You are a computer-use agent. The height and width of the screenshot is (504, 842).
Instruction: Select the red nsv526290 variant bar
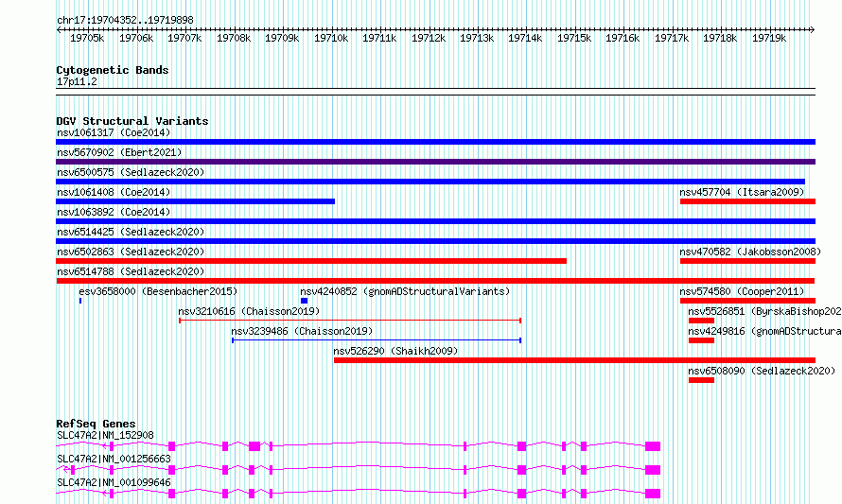[x=574, y=360]
